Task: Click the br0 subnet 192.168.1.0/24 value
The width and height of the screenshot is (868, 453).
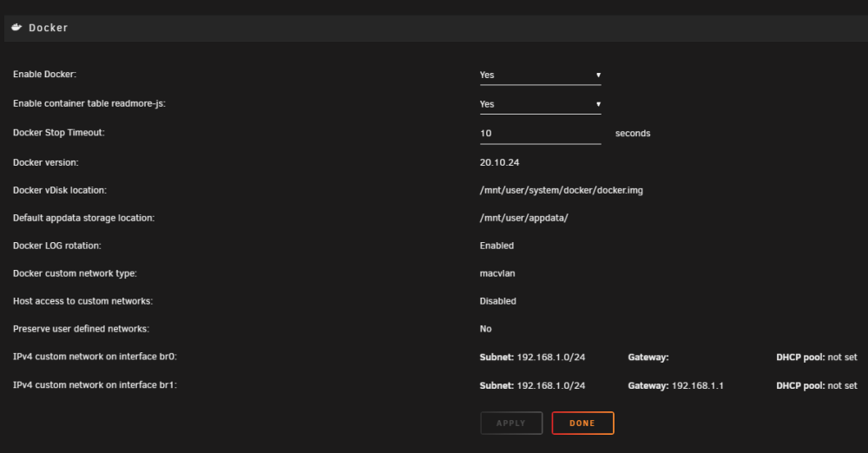Action: (551, 358)
